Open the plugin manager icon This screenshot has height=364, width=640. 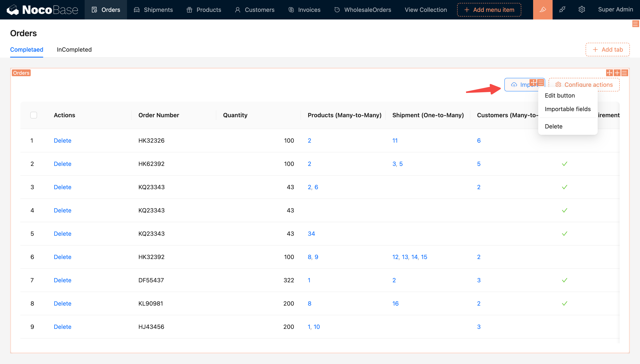pos(562,10)
